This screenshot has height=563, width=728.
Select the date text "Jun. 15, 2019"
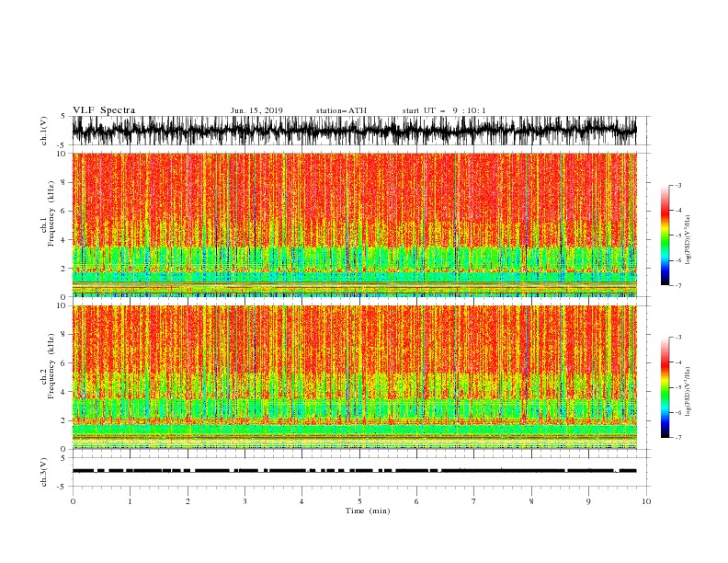[256, 110]
